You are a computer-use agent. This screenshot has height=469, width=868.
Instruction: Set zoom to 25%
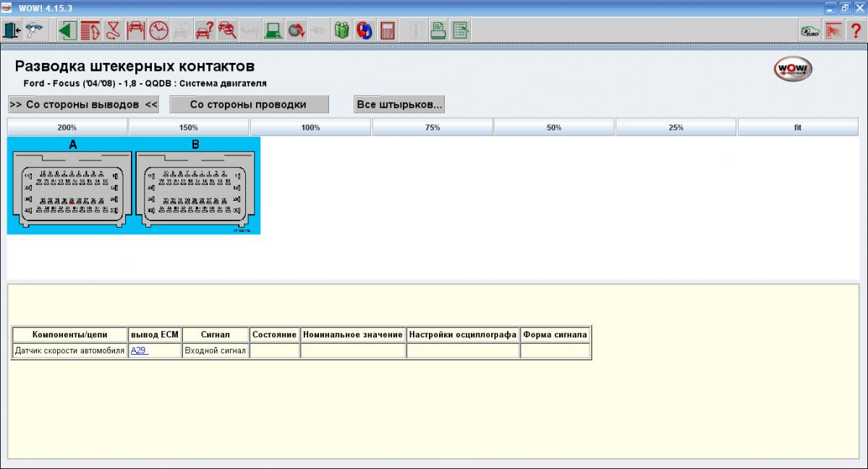[676, 127]
